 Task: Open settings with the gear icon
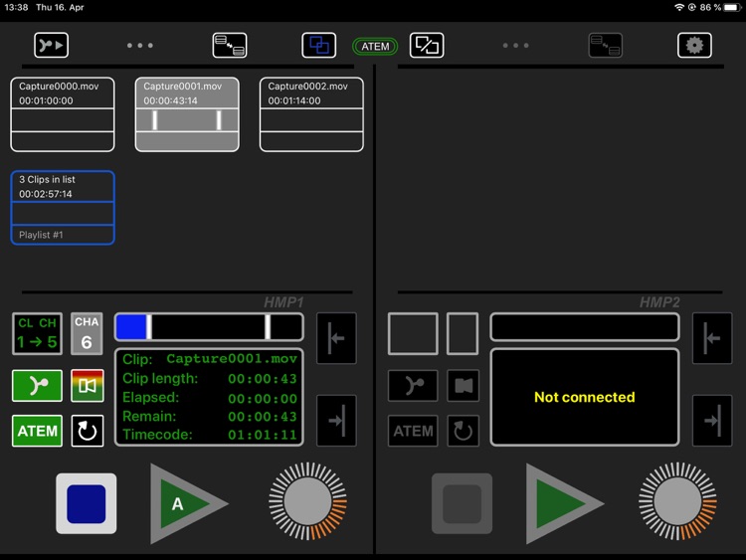pos(694,45)
